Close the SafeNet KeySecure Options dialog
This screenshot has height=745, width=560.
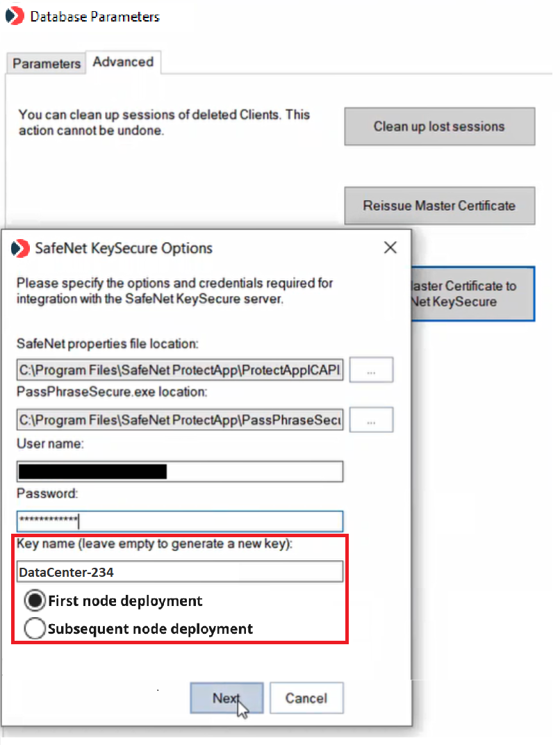[390, 247]
